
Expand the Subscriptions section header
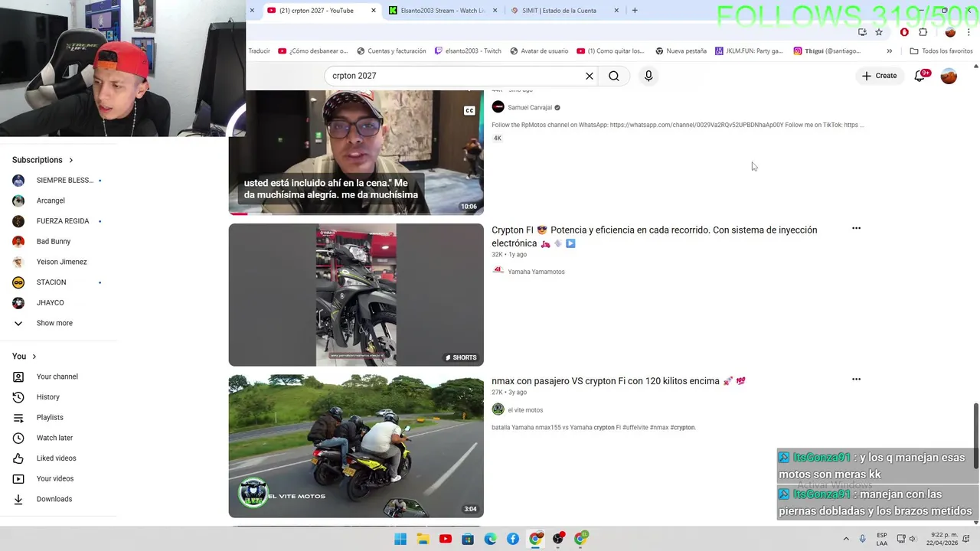click(x=43, y=160)
